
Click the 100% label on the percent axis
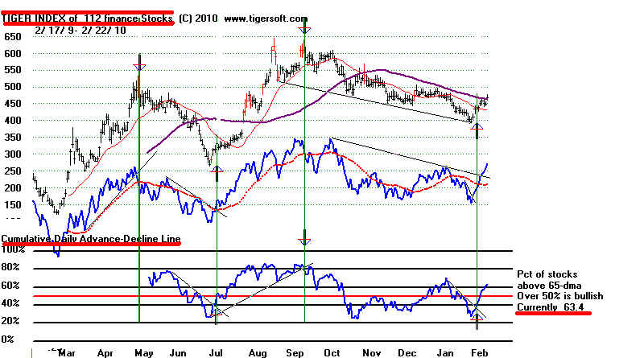pos(14,251)
